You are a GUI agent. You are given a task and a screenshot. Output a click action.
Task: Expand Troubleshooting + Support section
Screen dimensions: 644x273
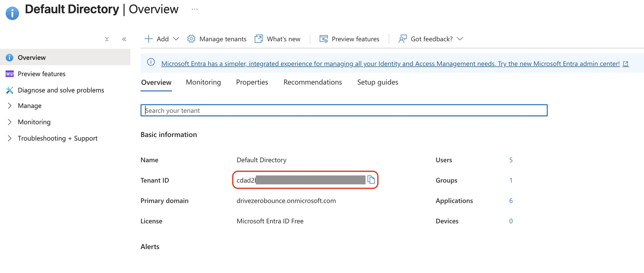tap(10, 138)
